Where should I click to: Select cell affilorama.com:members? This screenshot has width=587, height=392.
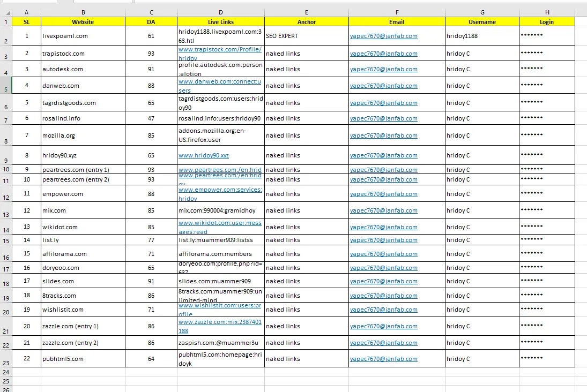coord(221,254)
